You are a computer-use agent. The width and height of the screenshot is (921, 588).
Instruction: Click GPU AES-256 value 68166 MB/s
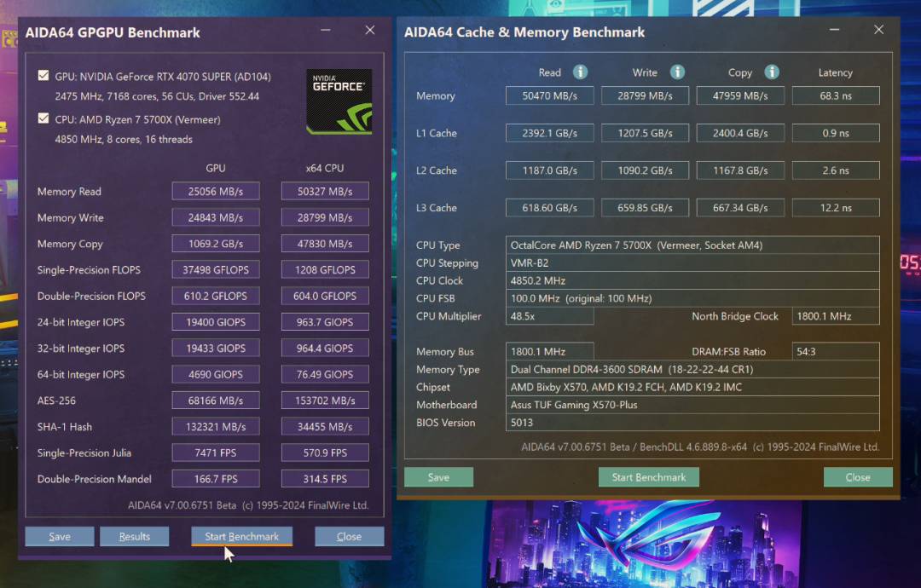[216, 401]
